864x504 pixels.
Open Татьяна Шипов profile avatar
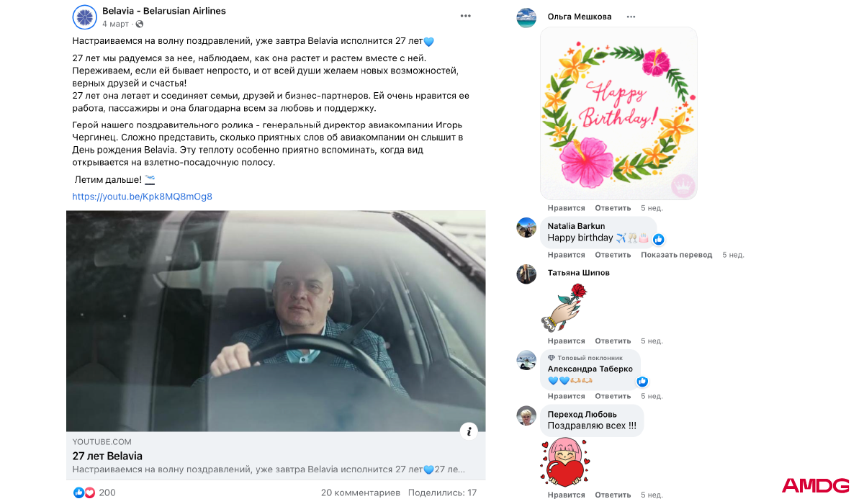(526, 274)
